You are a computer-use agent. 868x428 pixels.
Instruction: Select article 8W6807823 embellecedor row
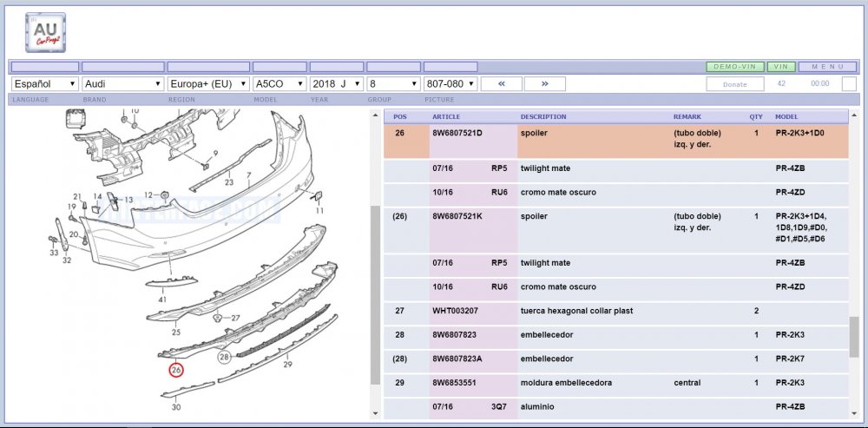[616, 335]
